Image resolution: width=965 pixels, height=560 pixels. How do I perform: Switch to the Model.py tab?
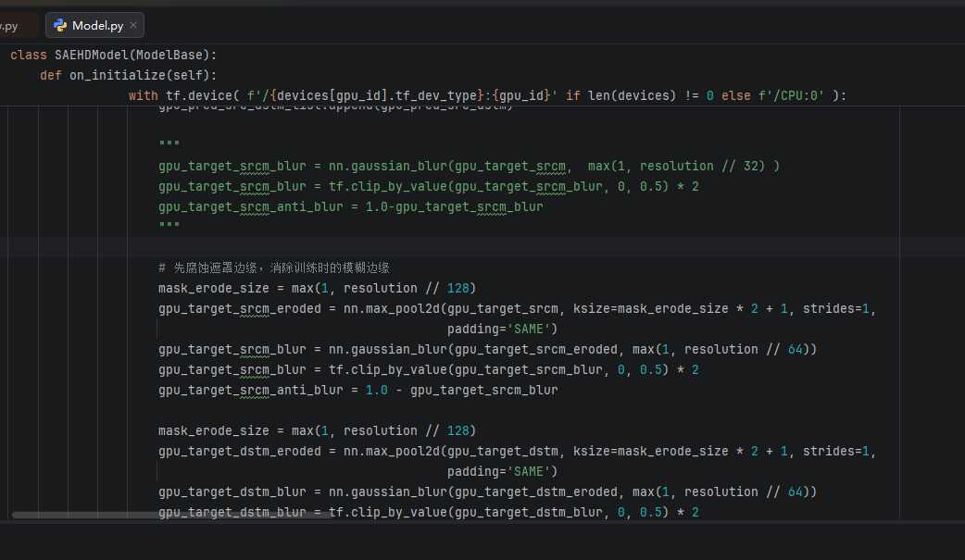coord(97,26)
